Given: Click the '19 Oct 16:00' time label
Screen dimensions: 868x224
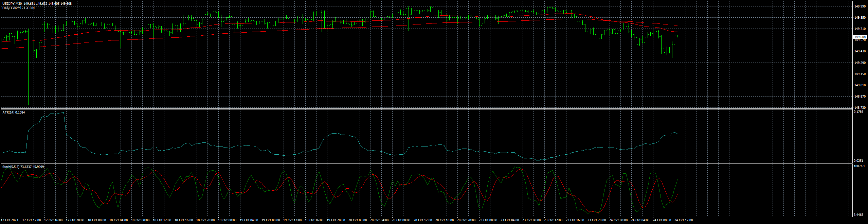Looking at the screenshot, I should tap(314, 220).
